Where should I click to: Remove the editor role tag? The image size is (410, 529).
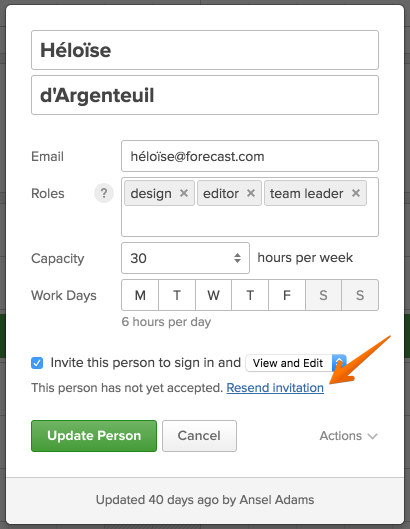250,193
